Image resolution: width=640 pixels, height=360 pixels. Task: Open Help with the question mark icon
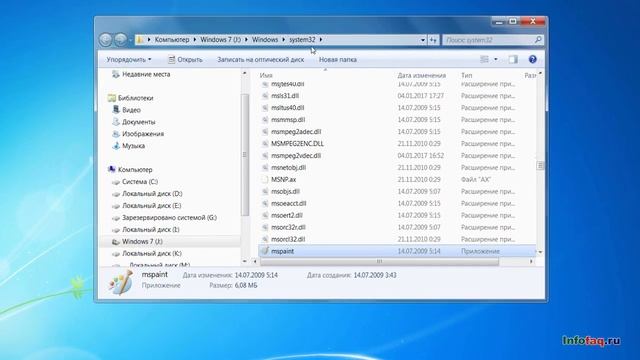pos(532,60)
